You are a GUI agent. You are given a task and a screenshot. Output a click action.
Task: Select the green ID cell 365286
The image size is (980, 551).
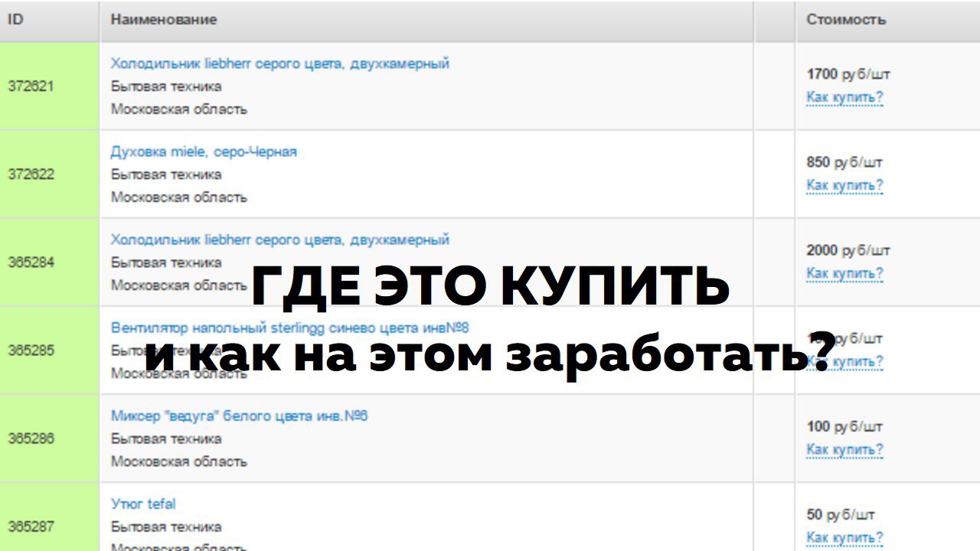tap(31, 439)
